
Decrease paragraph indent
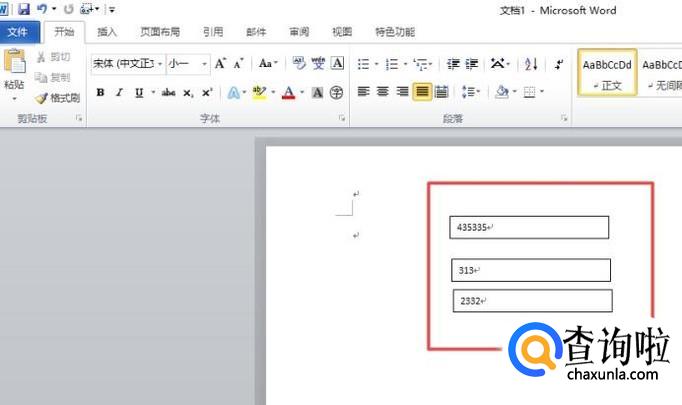453,64
